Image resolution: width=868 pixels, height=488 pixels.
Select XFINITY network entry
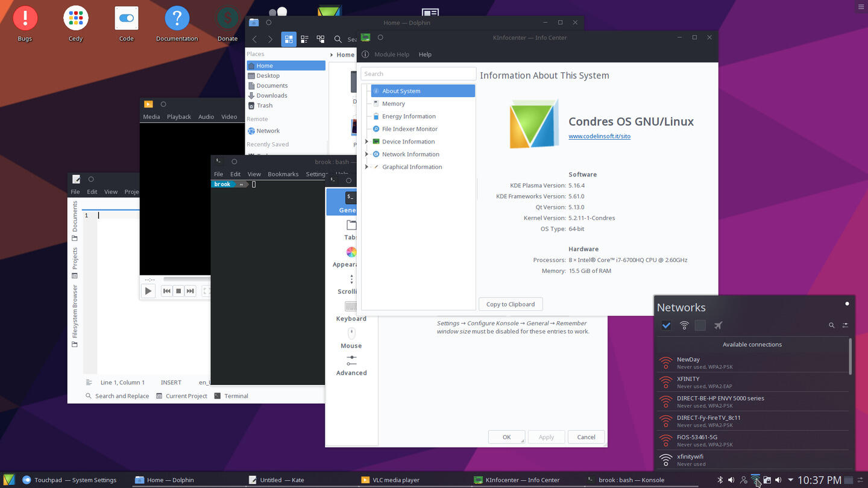pos(752,382)
